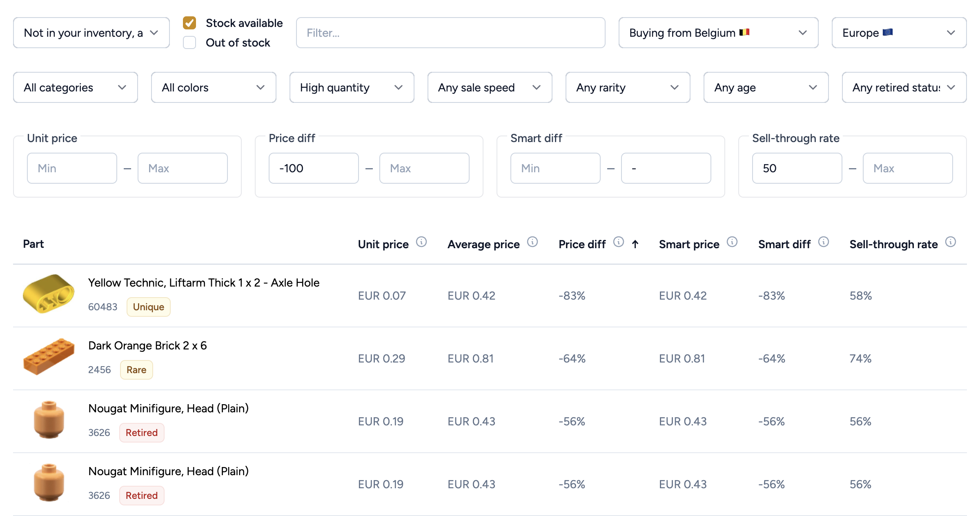Image resolution: width=980 pixels, height=516 pixels.
Task: Open Buying from Belgium country selector
Action: (x=718, y=33)
